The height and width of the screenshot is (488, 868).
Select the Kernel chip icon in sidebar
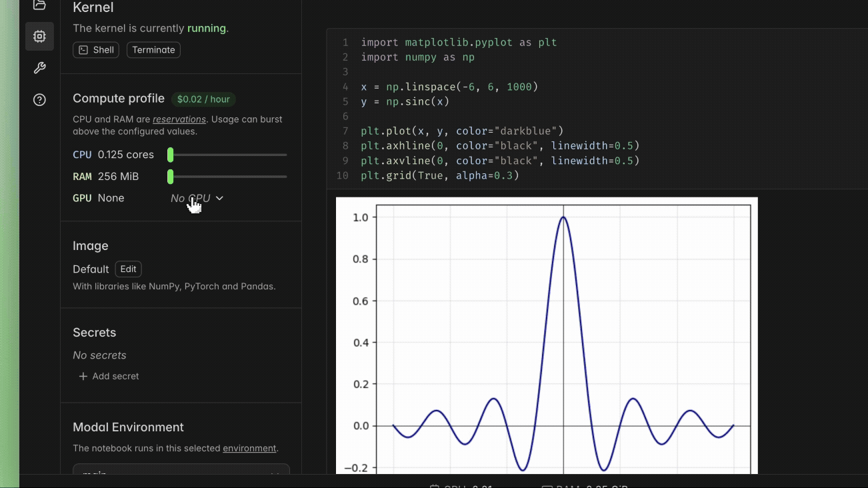point(39,36)
